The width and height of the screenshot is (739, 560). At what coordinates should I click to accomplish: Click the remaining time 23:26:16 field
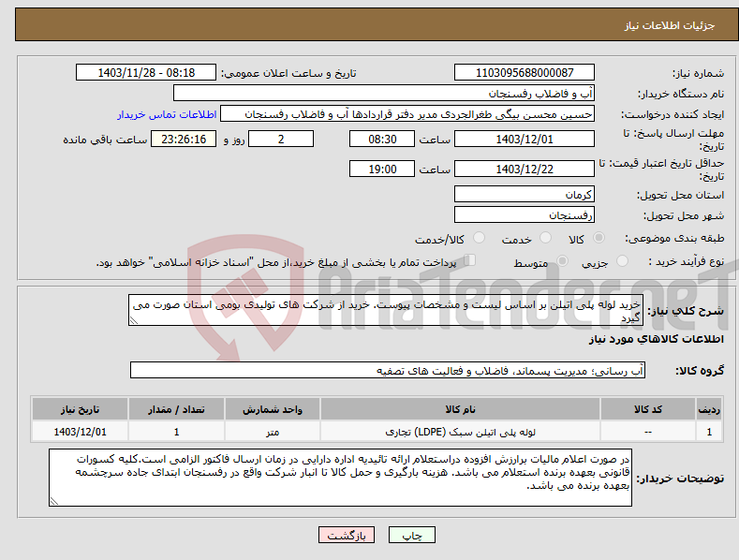184,139
